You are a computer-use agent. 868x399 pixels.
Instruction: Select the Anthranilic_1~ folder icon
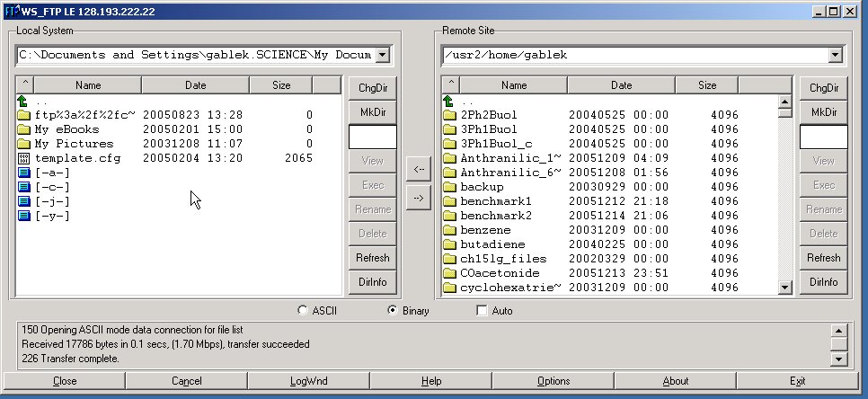tap(449, 158)
